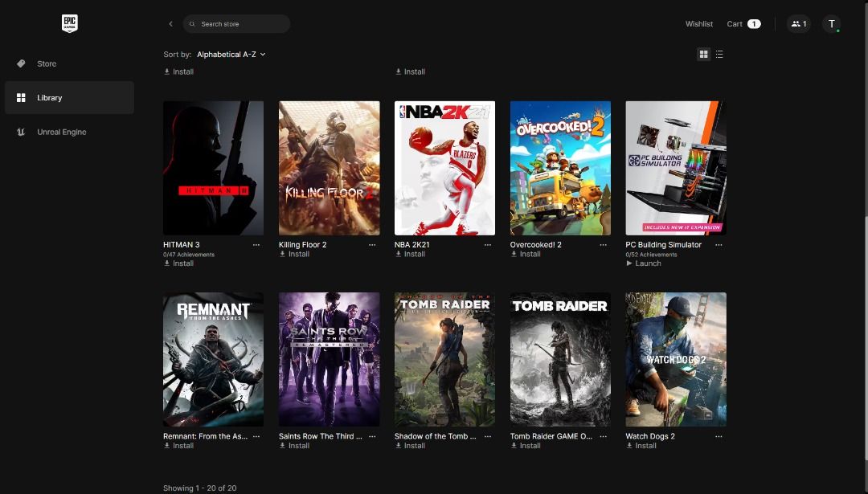Viewport: 868px width, 494px height.
Task: Click the back arrow beside search
Action: click(x=170, y=24)
